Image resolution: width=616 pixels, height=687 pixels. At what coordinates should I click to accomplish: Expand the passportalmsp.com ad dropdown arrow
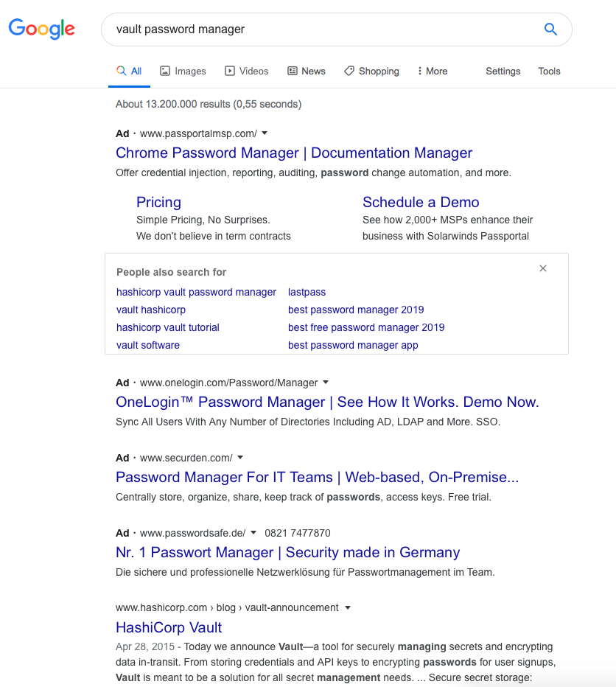point(265,133)
